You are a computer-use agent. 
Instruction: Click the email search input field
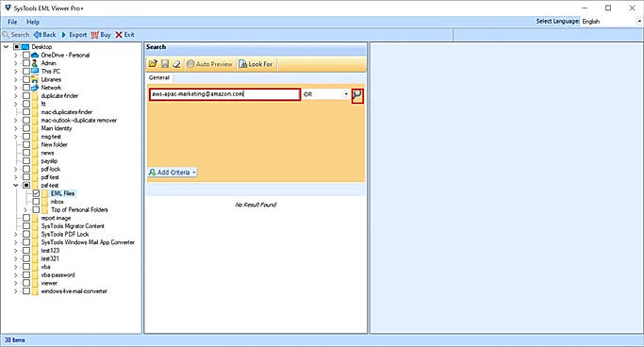[x=224, y=94]
